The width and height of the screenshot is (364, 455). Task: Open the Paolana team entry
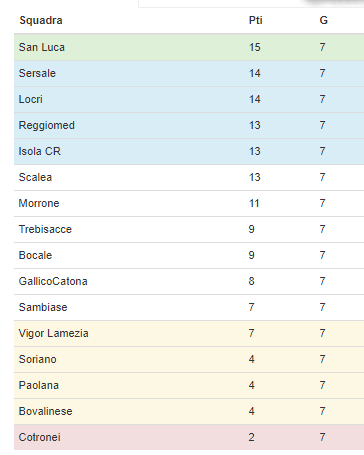click(38, 385)
